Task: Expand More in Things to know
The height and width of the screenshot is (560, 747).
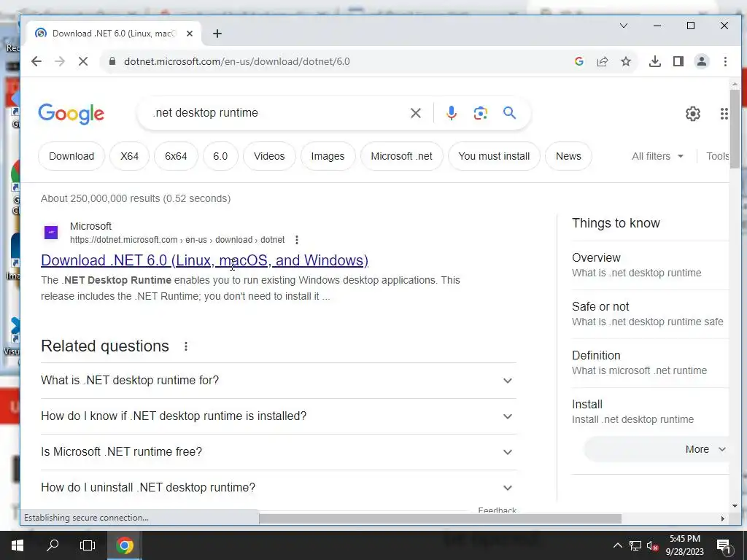Action: (657, 449)
